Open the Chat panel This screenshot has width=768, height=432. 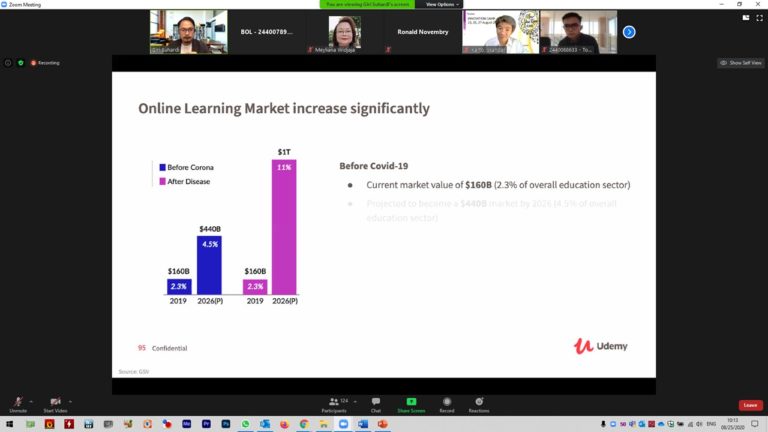pos(376,405)
